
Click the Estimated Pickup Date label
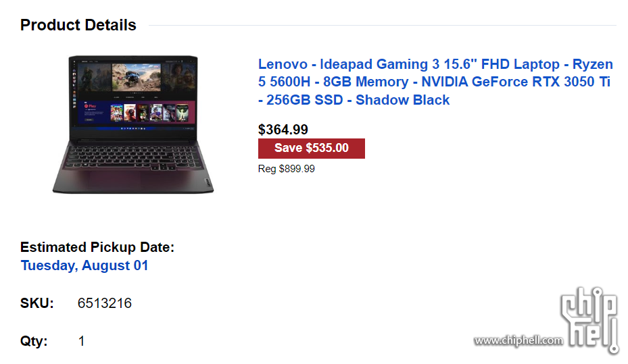97,247
